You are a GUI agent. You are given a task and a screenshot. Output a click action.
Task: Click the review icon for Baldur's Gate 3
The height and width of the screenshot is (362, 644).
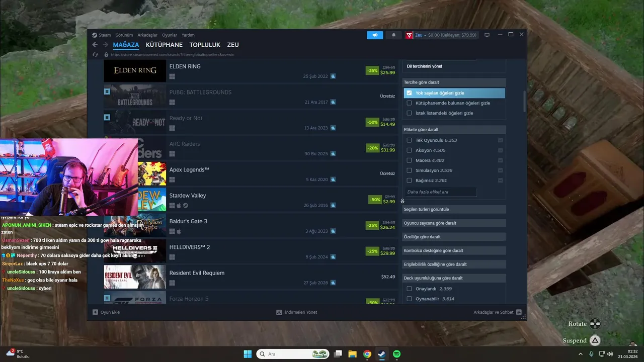[x=333, y=231]
